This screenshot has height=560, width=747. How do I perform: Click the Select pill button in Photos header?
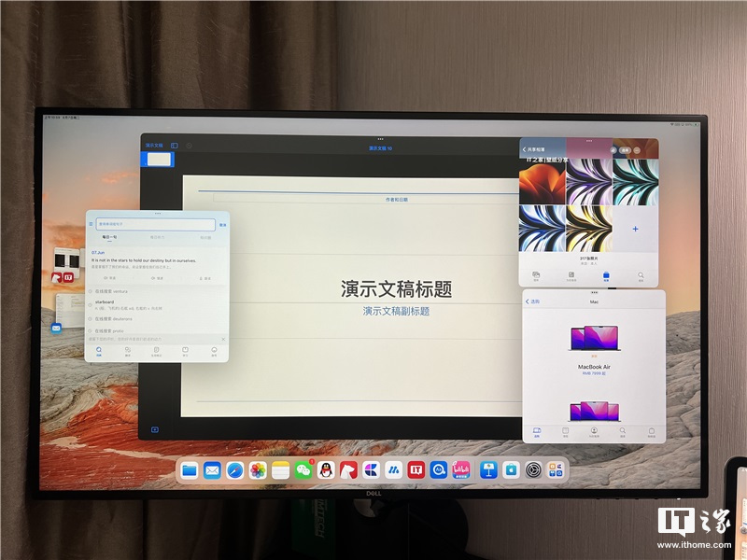click(625, 150)
